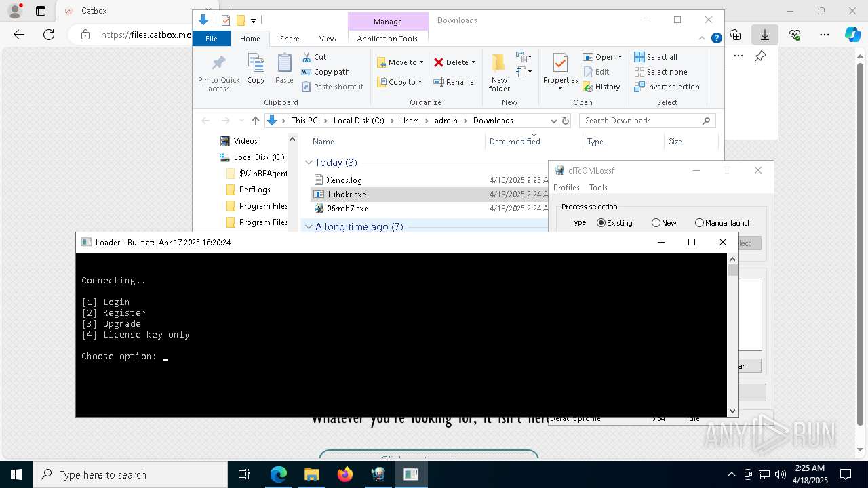Click the console window vertical scrollbar thumb

pos(732,270)
